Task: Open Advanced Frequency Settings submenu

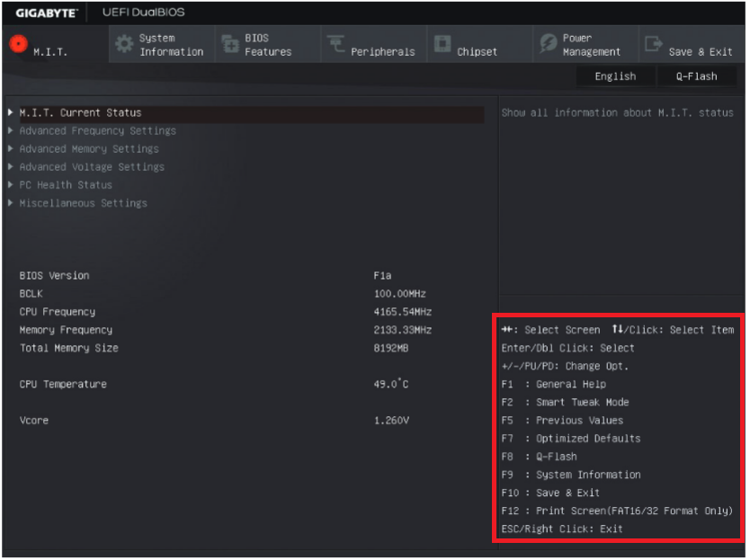Action: [x=98, y=130]
